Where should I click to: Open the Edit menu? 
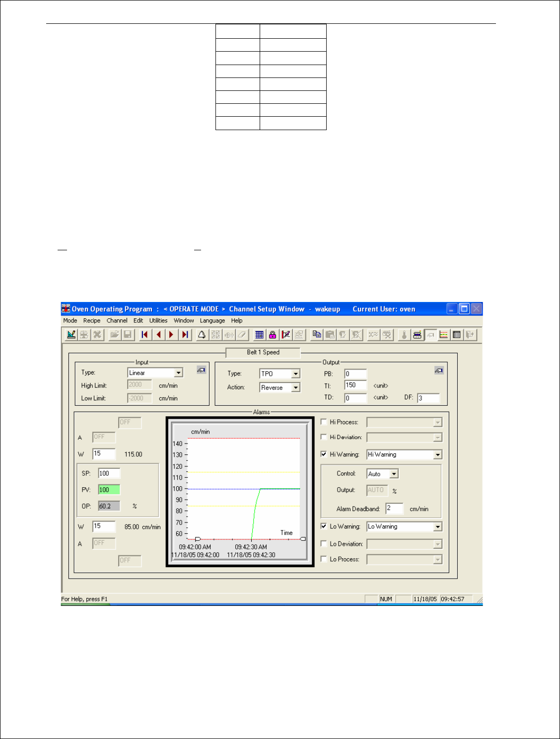click(x=138, y=320)
